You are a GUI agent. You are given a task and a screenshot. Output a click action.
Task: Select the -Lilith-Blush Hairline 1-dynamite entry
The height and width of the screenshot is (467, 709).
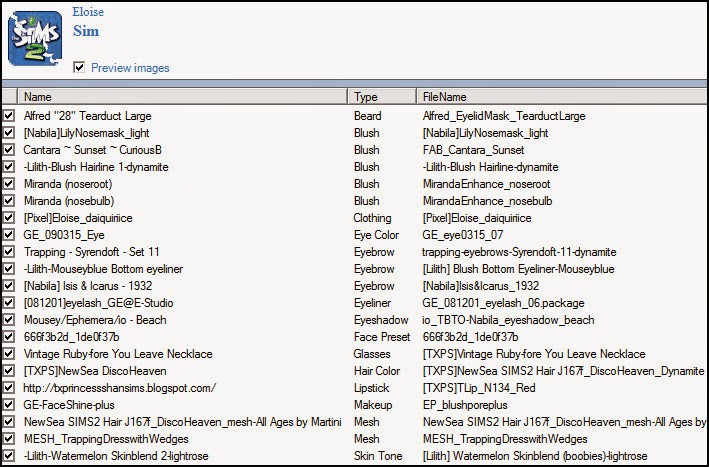click(x=96, y=167)
